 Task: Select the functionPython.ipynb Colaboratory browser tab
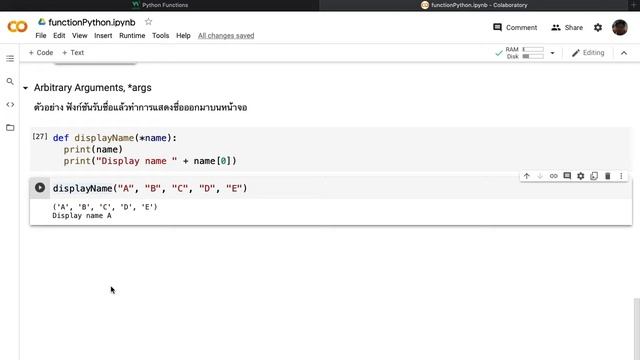tap(474, 5)
